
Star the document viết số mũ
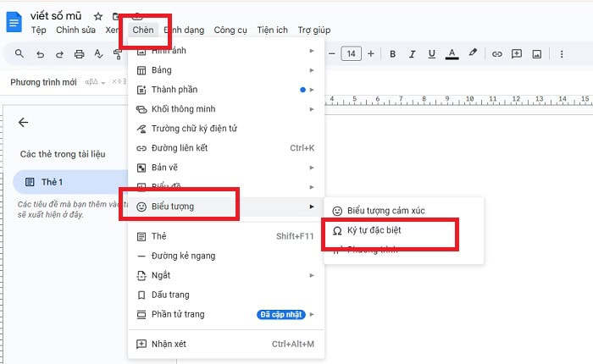pos(98,16)
